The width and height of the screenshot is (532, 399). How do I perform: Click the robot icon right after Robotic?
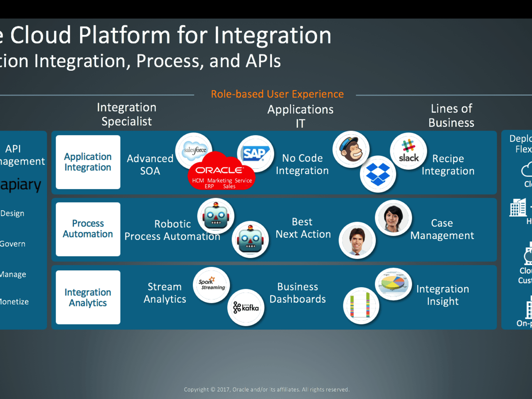[x=216, y=216]
